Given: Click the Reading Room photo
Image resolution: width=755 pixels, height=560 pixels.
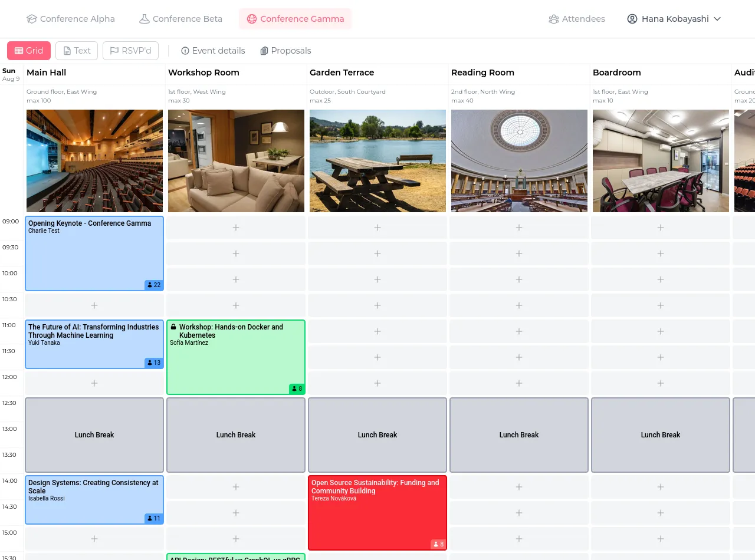Looking at the screenshot, I should (x=519, y=161).
